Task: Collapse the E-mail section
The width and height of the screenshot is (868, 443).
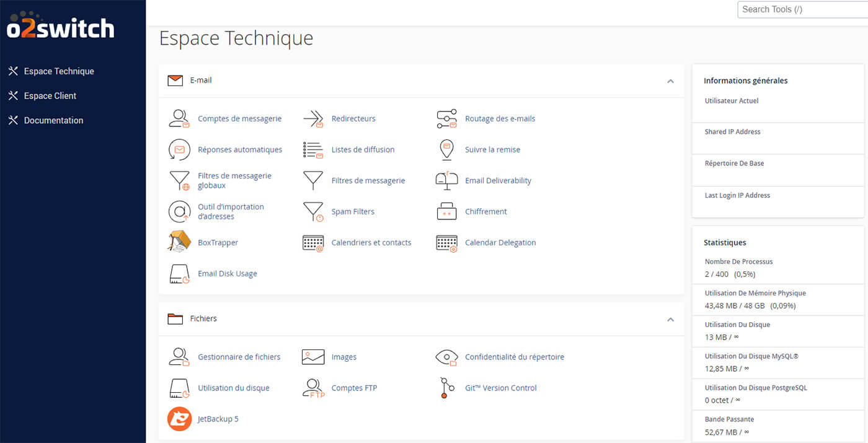Action: pos(670,81)
